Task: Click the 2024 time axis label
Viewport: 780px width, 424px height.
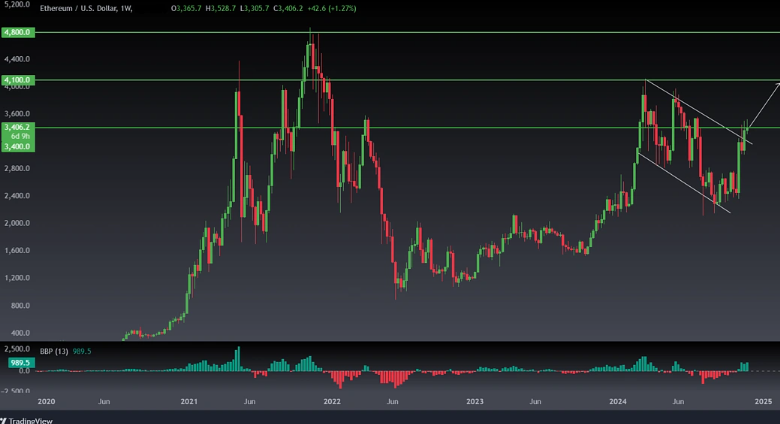Action: pyautogui.click(x=618, y=401)
